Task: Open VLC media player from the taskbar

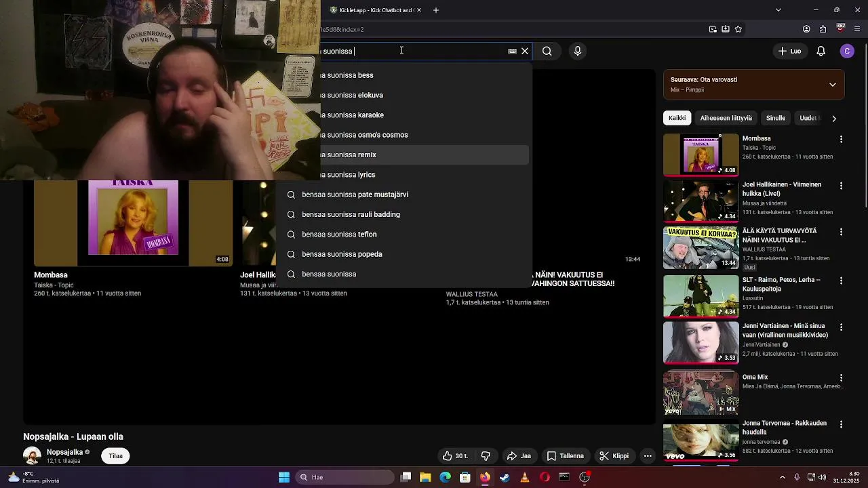Action: [524, 477]
